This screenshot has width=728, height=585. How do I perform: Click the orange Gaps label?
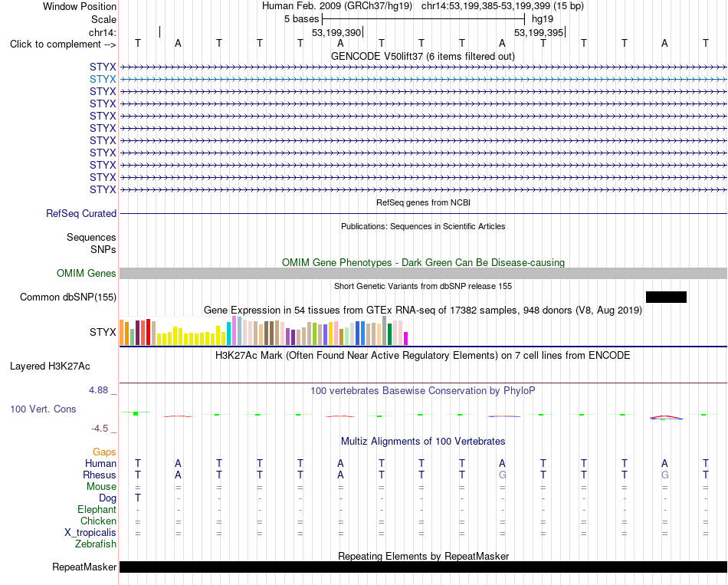[104, 452]
